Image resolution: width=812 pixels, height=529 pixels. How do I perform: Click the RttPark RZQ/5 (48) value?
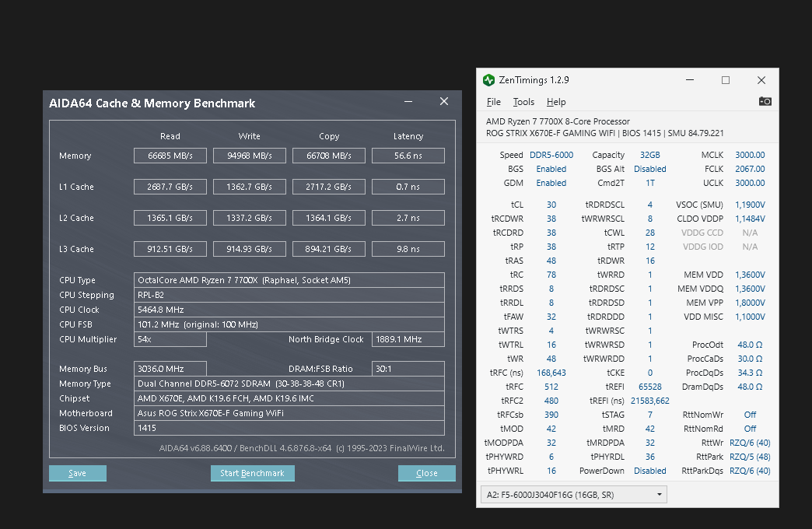750,457
